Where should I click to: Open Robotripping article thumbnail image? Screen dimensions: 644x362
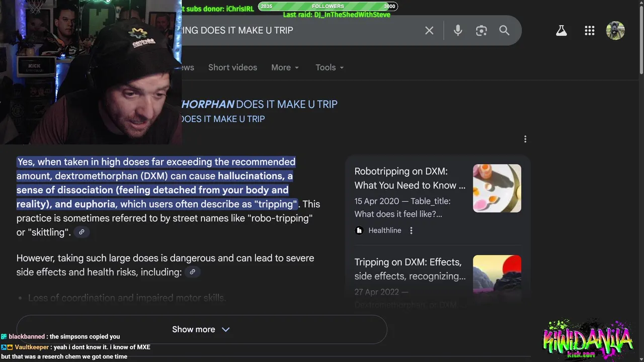coord(497,188)
